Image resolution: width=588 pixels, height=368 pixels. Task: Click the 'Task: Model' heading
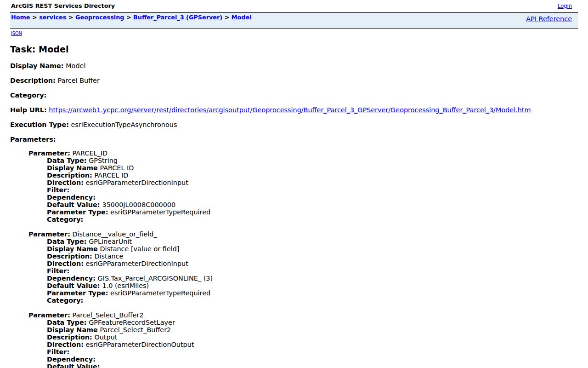(40, 49)
